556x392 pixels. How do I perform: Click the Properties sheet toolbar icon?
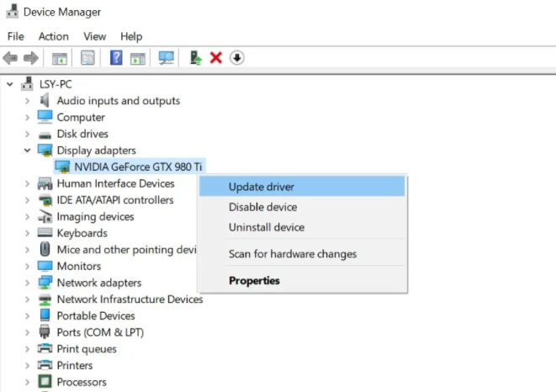tap(87, 58)
